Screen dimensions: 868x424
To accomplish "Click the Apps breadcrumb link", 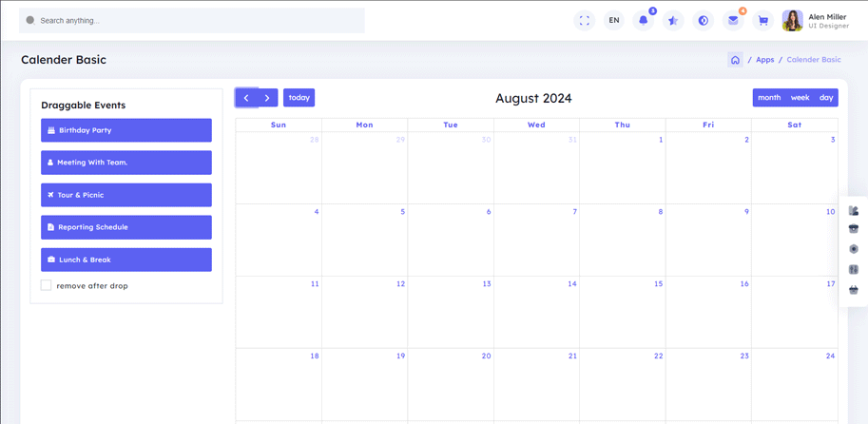I will pyautogui.click(x=764, y=60).
